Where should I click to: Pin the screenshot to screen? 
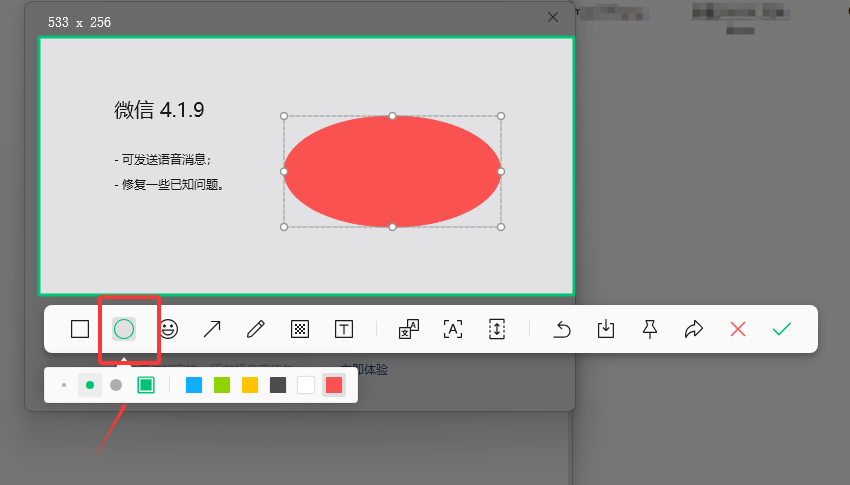coord(649,329)
